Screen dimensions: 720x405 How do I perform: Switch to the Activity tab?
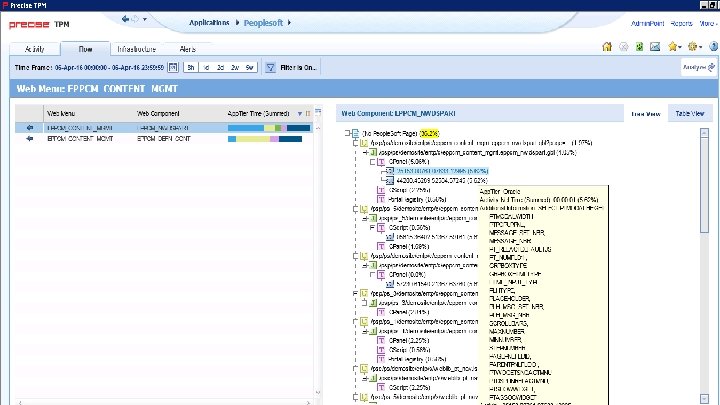[x=34, y=49]
